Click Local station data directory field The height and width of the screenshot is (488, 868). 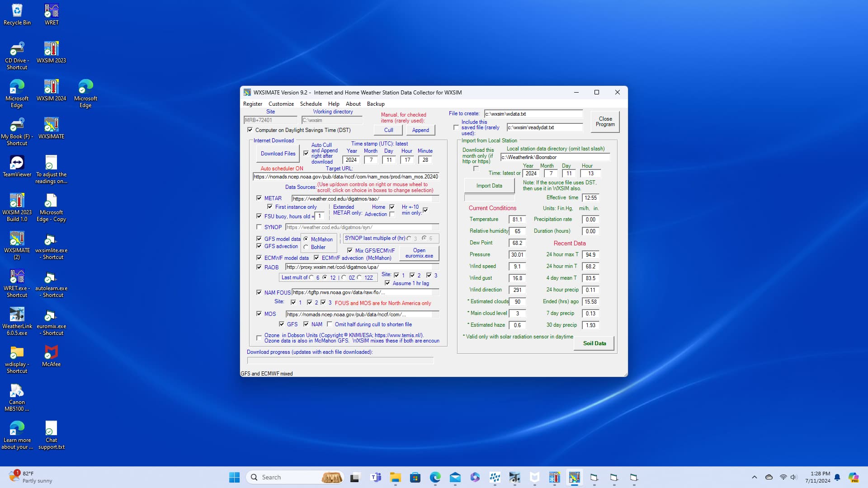click(x=555, y=157)
